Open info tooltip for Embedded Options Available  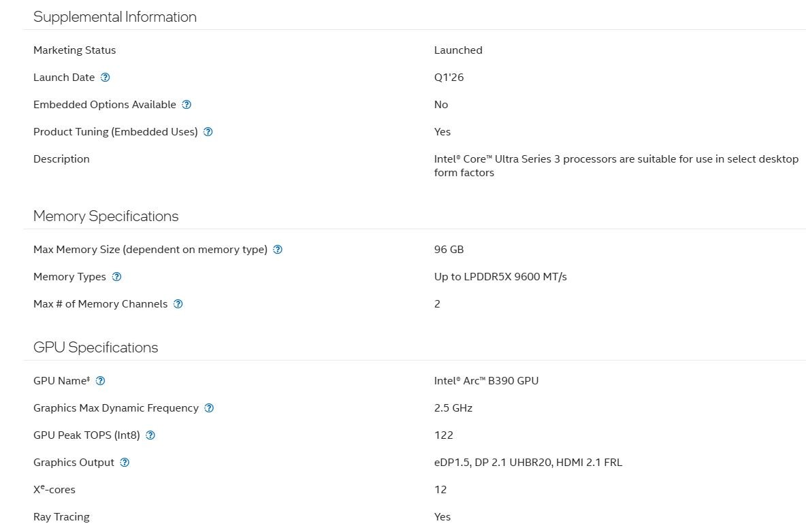(187, 105)
